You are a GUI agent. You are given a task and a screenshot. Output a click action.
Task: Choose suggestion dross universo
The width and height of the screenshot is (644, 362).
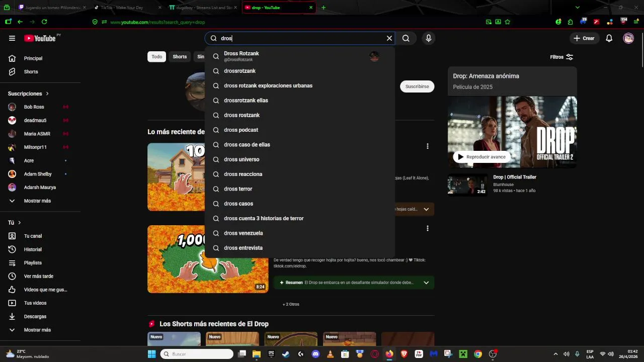coord(300,159)
